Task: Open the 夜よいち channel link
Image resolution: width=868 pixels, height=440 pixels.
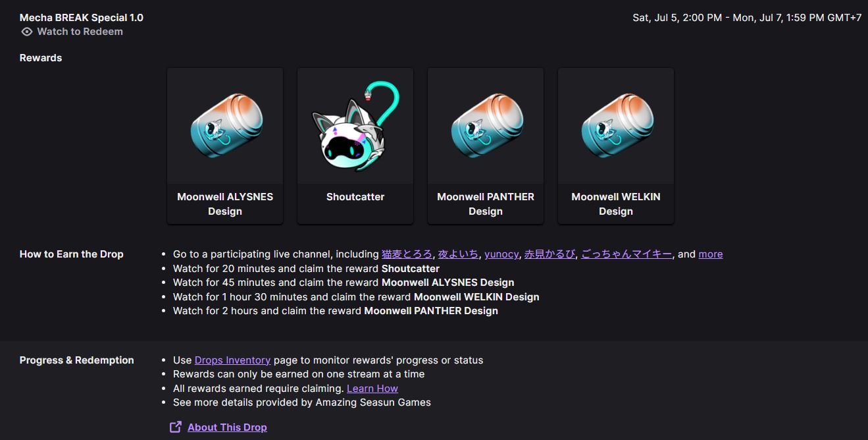Action: [458, 254]
